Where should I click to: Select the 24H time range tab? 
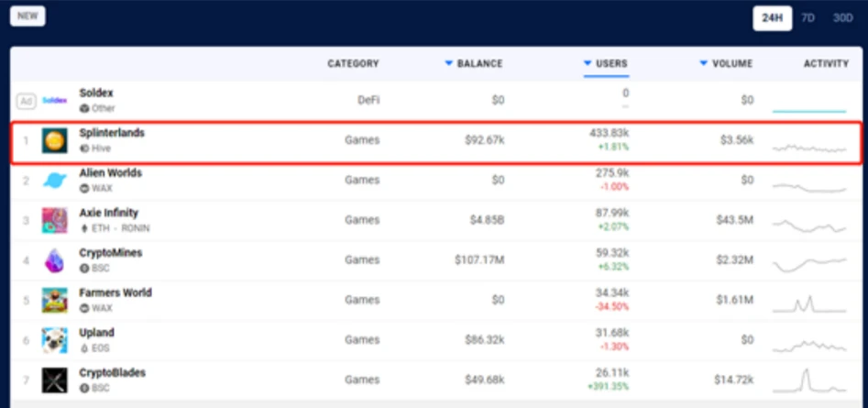coord(773,18)
